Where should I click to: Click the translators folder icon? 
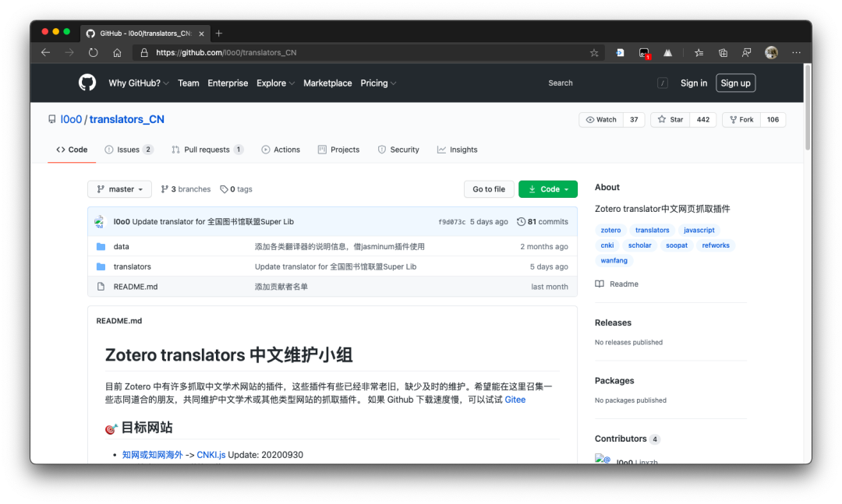click(101, 266)
